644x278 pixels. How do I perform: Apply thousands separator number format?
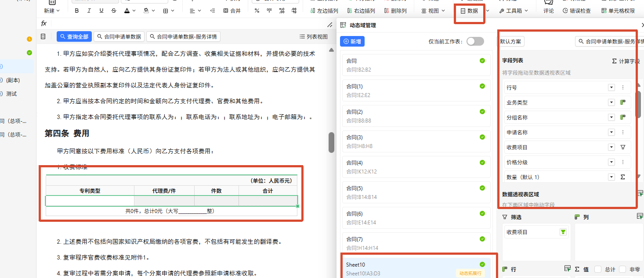(x=269, y=11)
